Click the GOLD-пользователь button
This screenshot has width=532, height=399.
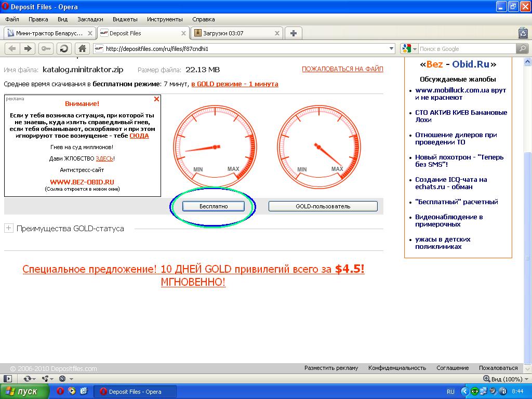[x=323, y=206]
